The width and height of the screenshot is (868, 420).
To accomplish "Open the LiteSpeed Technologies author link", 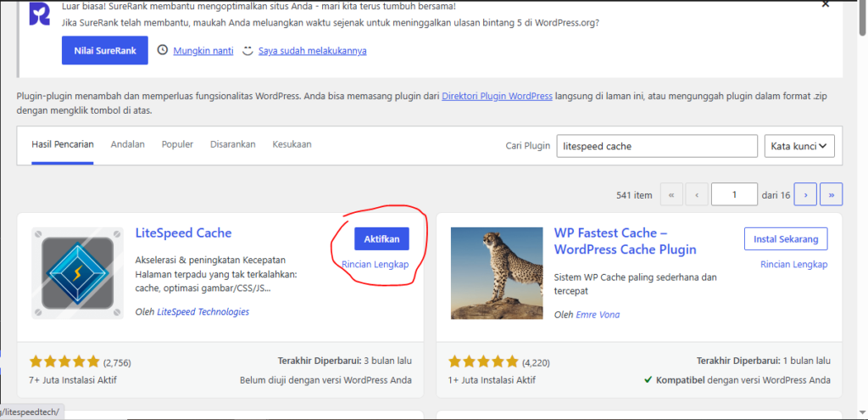I will pyautogui.click(x=203, y=311).
